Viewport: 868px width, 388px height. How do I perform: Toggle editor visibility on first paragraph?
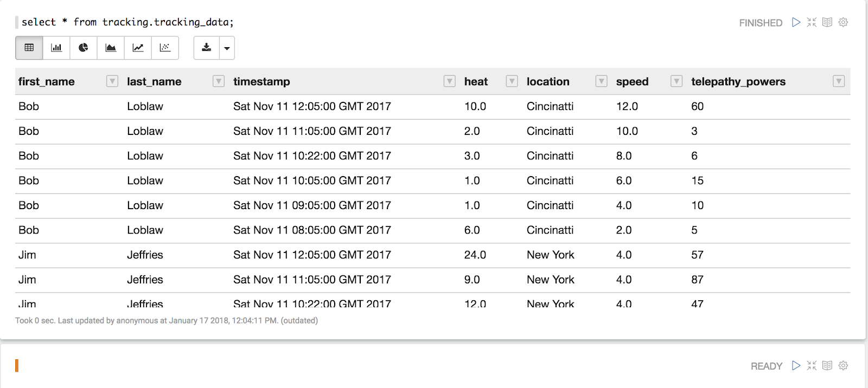click(812, 22)
